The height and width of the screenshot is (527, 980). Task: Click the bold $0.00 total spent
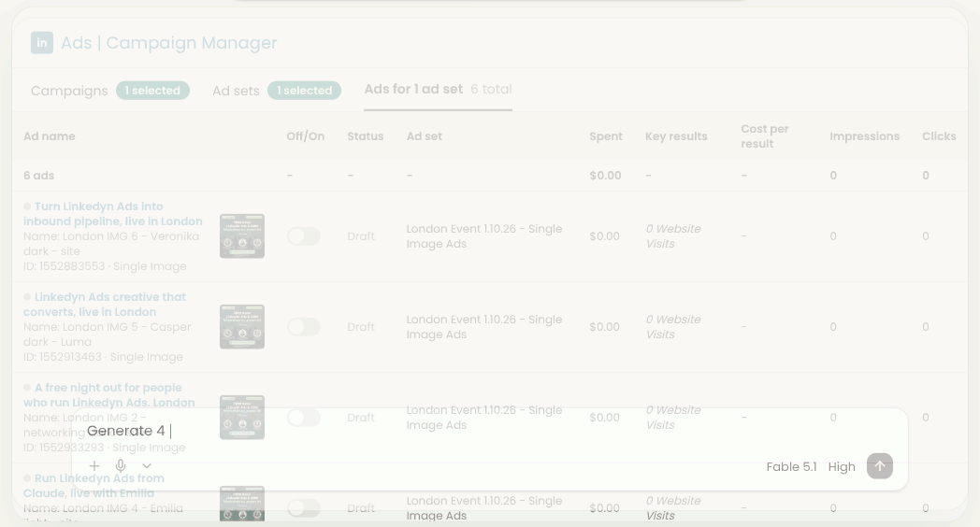[x=605, y=176]
